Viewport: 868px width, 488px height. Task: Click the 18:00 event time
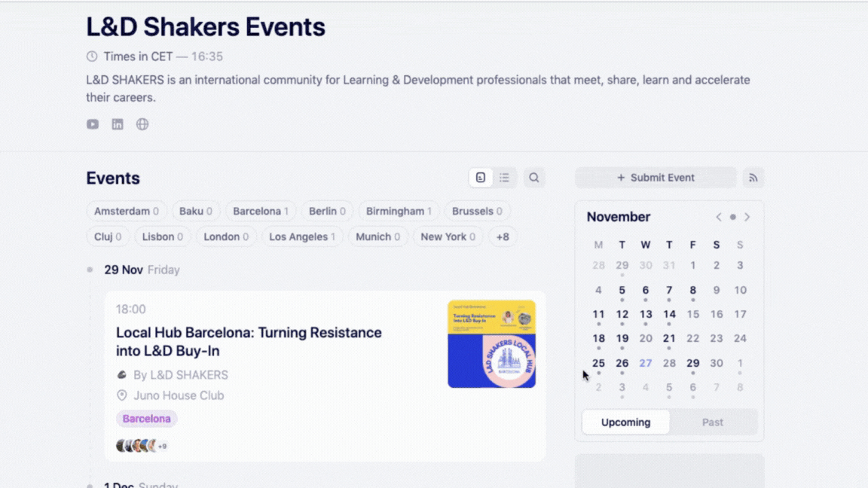click(x=130, y=309)
